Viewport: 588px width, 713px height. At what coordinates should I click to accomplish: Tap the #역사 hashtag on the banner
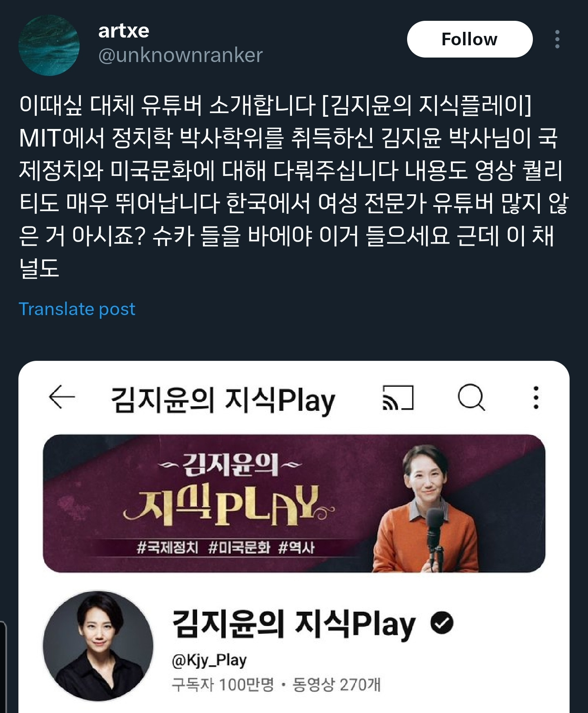click(x=296, y=547)
